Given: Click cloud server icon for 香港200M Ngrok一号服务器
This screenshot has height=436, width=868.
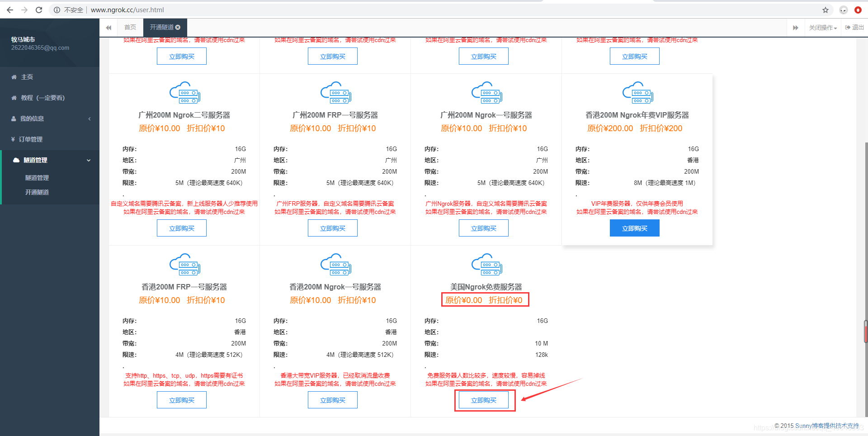Looking at the screenshot, I should tap(335, 265).
